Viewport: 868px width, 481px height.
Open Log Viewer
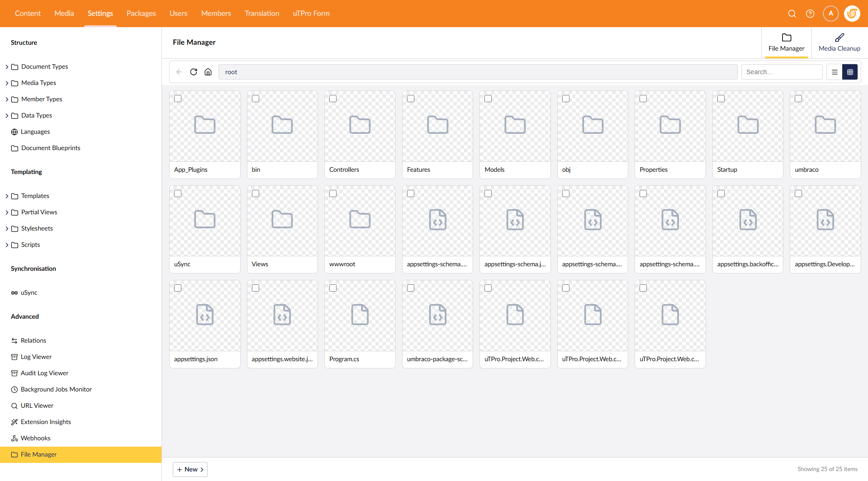coord(31,357)
